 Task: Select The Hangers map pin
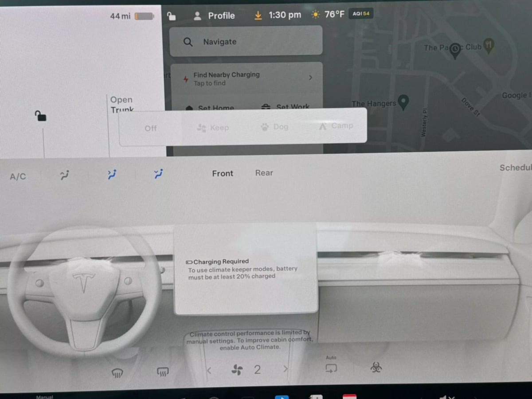click(403, 102)
